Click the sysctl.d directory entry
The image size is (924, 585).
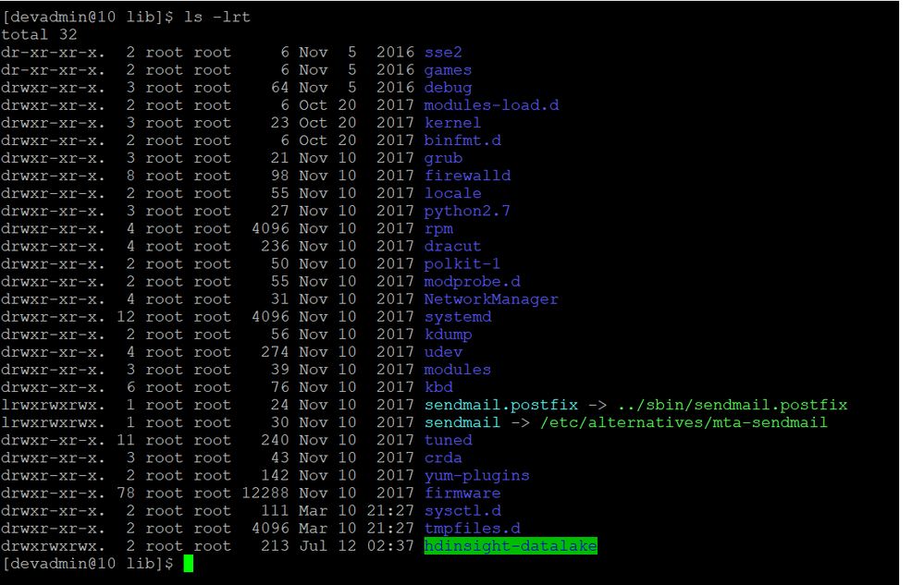462,510
